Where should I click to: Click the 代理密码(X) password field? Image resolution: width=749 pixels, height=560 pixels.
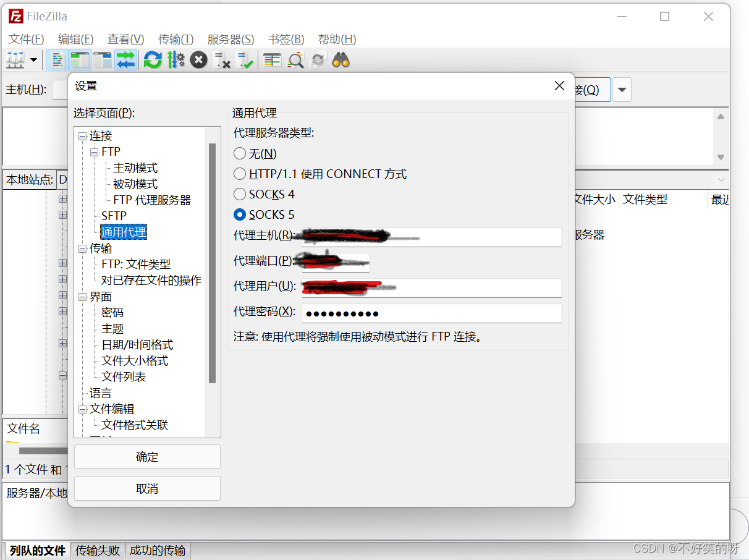click(432, 313)
